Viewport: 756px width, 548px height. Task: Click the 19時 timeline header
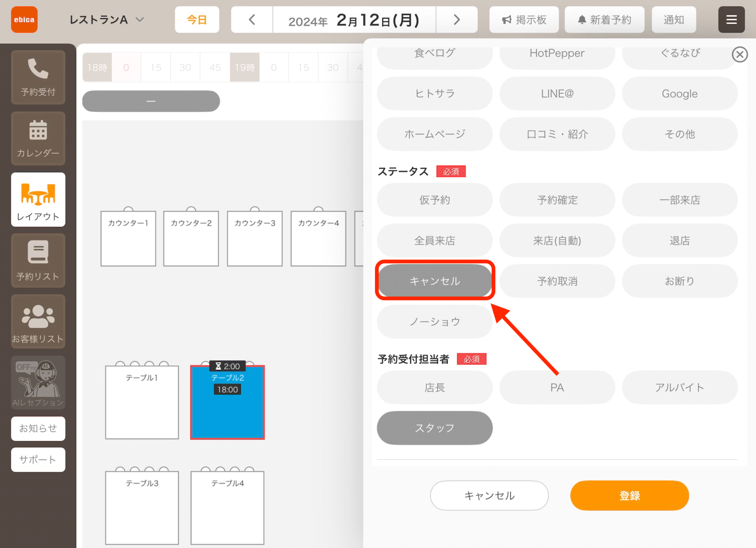pyautogui.click(x=245, y=67)
